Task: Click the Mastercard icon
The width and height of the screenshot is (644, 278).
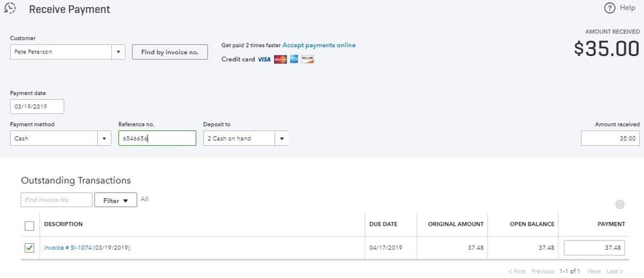Action: [279, 59]
